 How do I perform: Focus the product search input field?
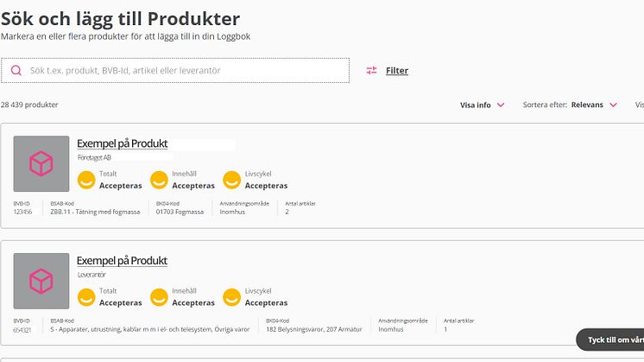[x=175, y=70]
